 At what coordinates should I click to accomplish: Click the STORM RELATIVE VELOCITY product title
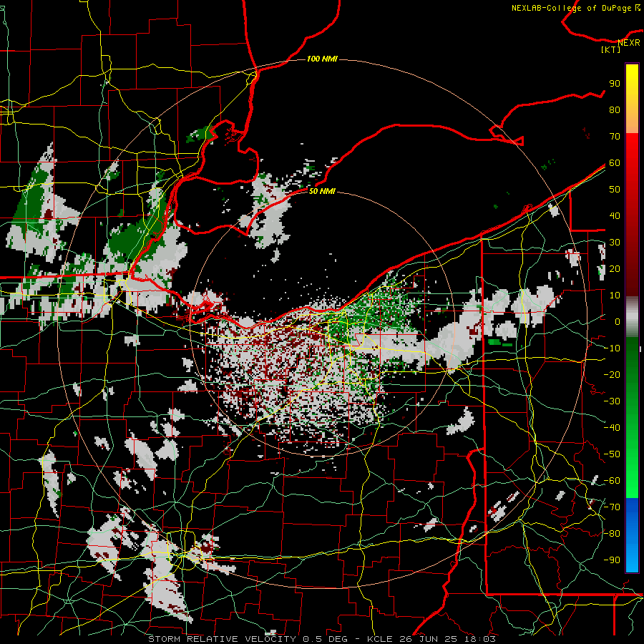pos(222,639)
